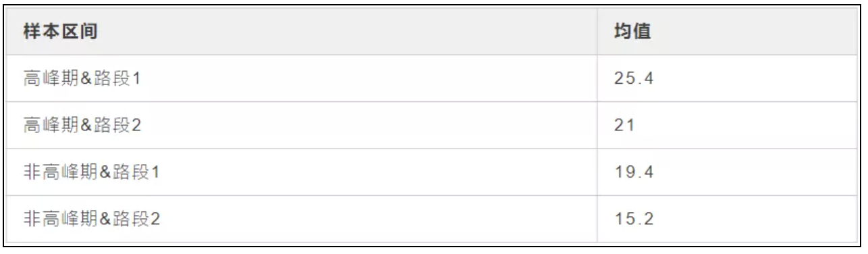The height and width of the screenshot is (254, 868).
Task: Click the 样本区间 column header
Action: (x=302, y=32)
